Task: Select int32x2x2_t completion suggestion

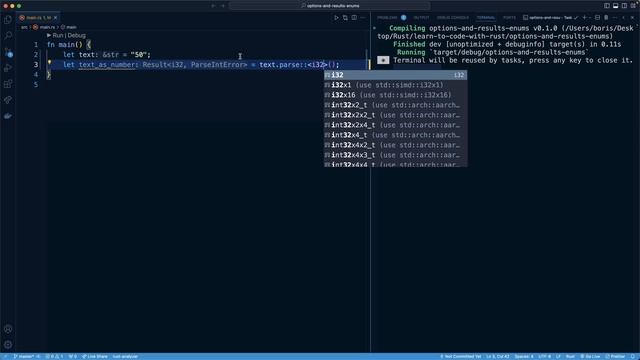Action: point(395,115)
